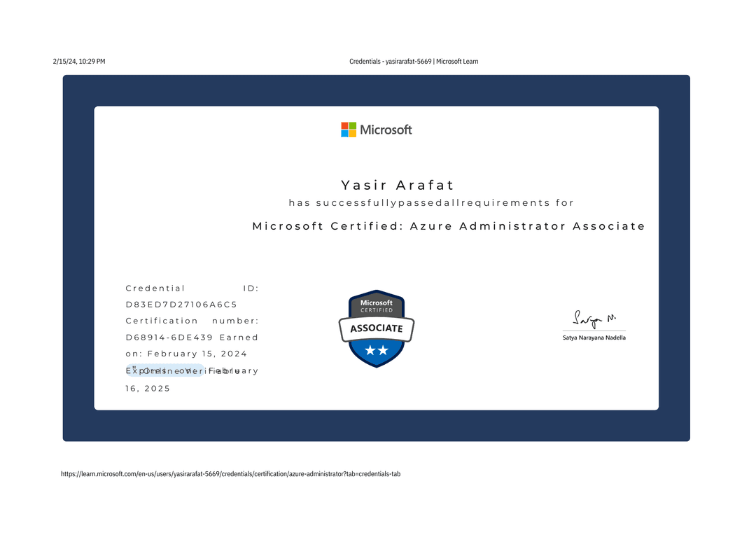Open the learn.microsoft.com URL in footer
The image size is (756, 535).
point(230,474)
